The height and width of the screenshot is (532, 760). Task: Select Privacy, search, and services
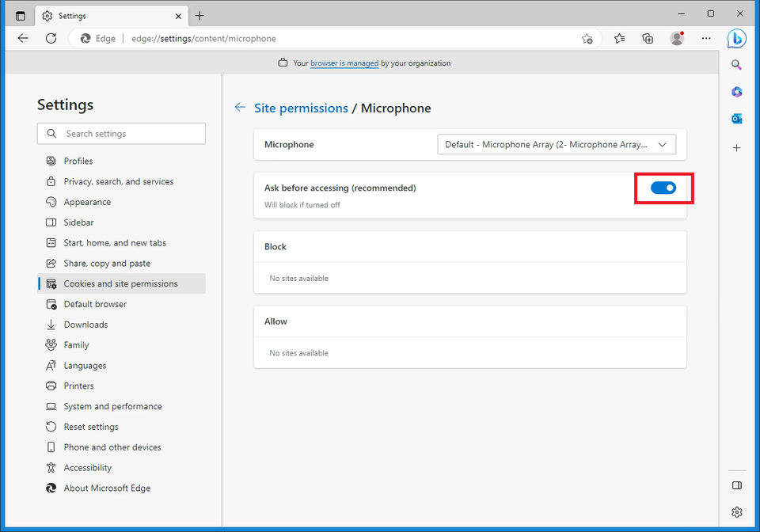118,181
